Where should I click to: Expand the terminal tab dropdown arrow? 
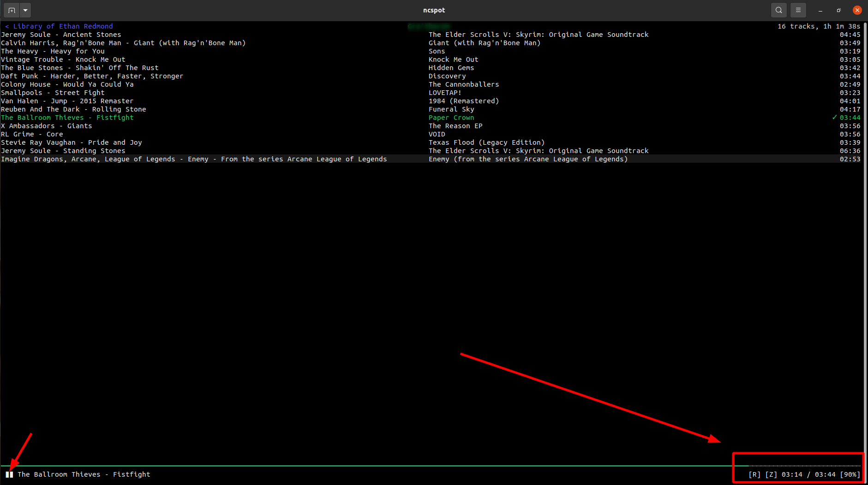[x=25, y=10]
